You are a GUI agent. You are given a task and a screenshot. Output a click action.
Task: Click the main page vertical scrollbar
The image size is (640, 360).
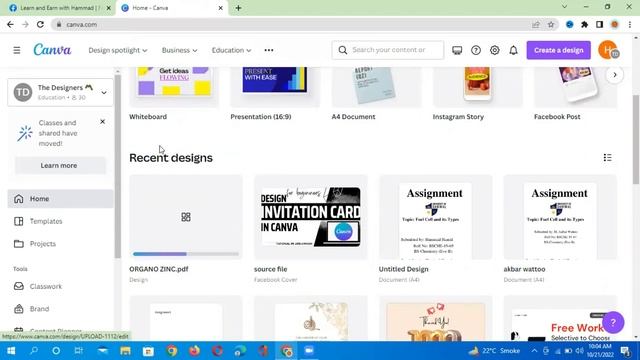click(x=636, y=139)
